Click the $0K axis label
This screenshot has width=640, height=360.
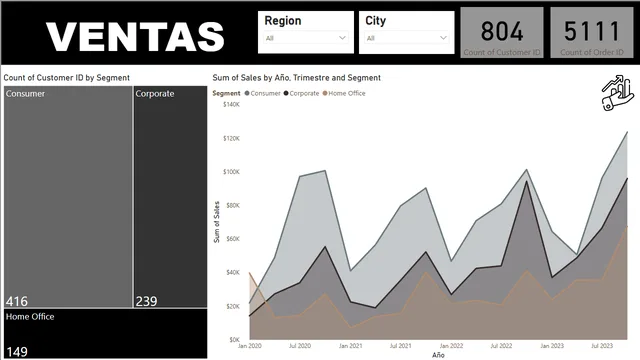click(x=234, y=339)
